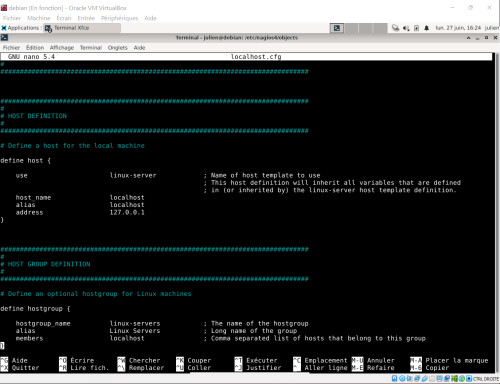Minimize the VirtualBox window

(452, 7)
